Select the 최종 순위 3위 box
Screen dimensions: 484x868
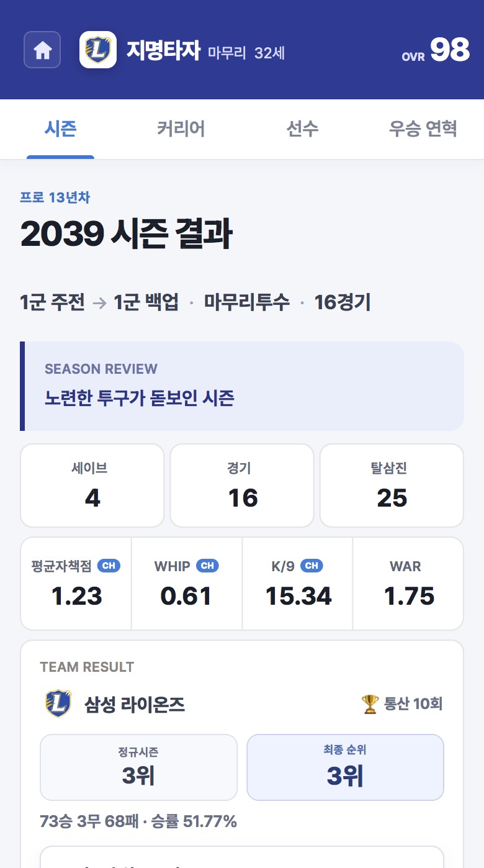click(346, 767)
